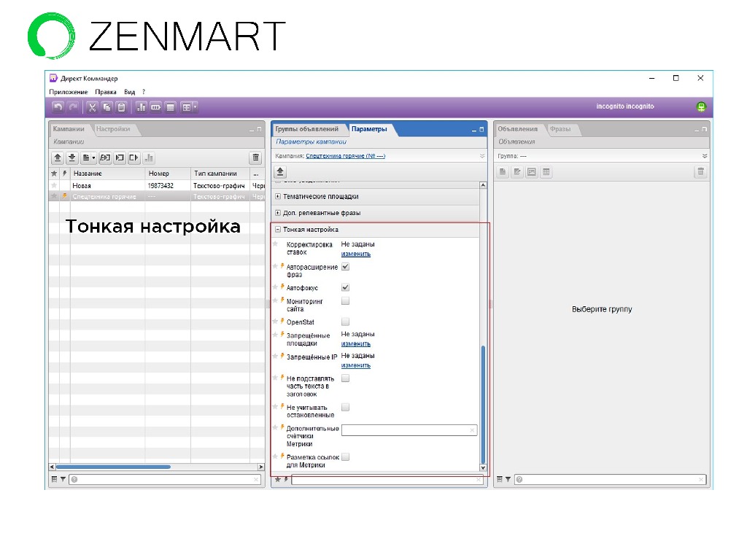Toggle star next to Корректировка ставок
The image size is (747, 560).
pos(275,244)
